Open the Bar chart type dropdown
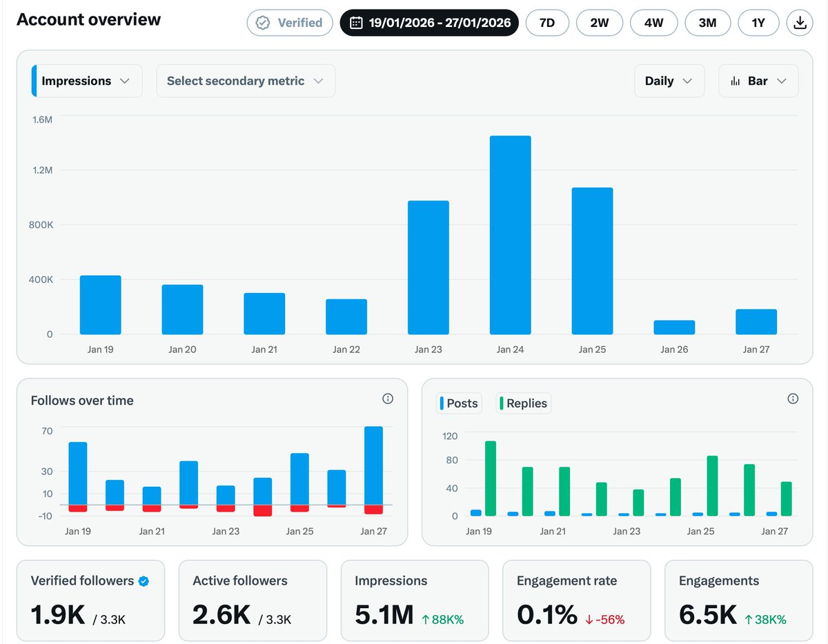Image resolution: width=828 pixels, height=644 pixels. click(x=758, y=81)
